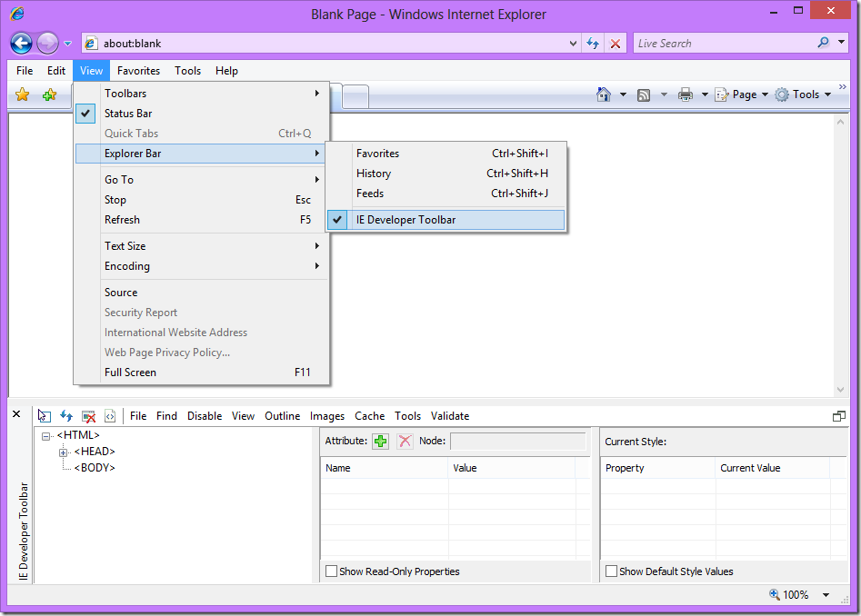
Task: Open zoom level dropdown at 100%
Action: (x=826, y=594)
